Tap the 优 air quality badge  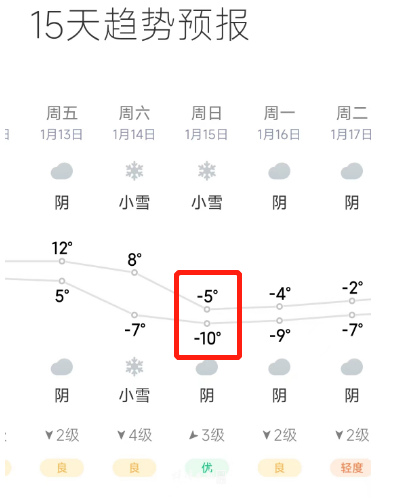207,468
